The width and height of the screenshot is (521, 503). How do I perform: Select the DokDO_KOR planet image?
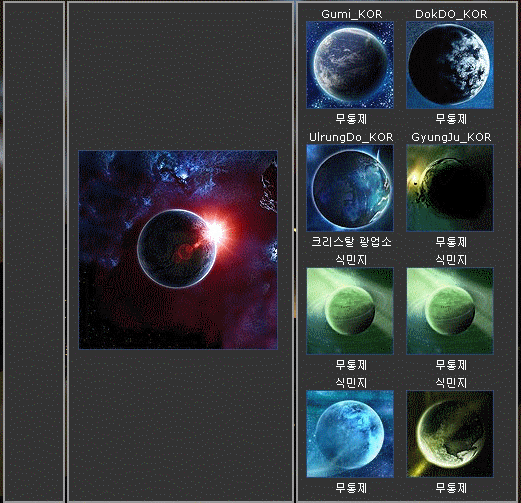click(450, 65)
